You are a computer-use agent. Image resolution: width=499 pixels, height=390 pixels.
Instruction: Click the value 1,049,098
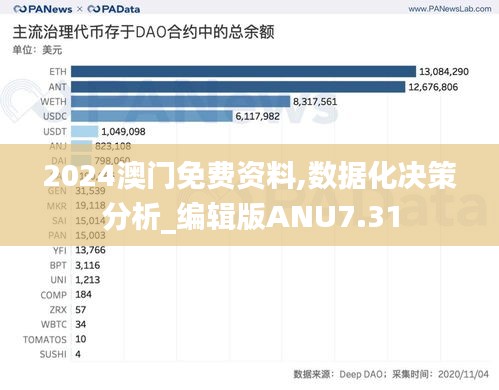click(x=123, y=131)
